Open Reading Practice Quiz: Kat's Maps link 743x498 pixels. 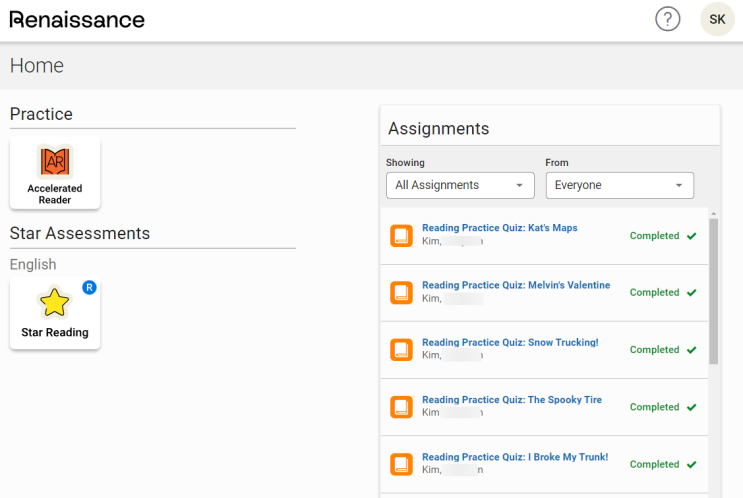coord(499,228)
